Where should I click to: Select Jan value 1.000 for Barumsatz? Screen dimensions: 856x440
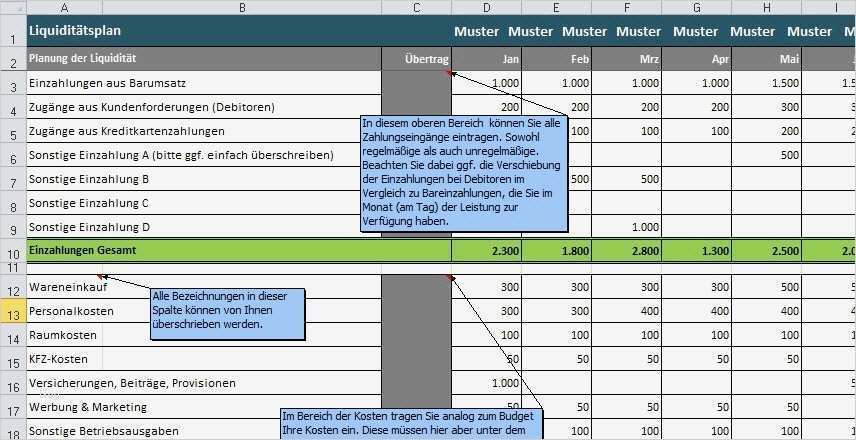pyautogui.click(x=486, y=83)
